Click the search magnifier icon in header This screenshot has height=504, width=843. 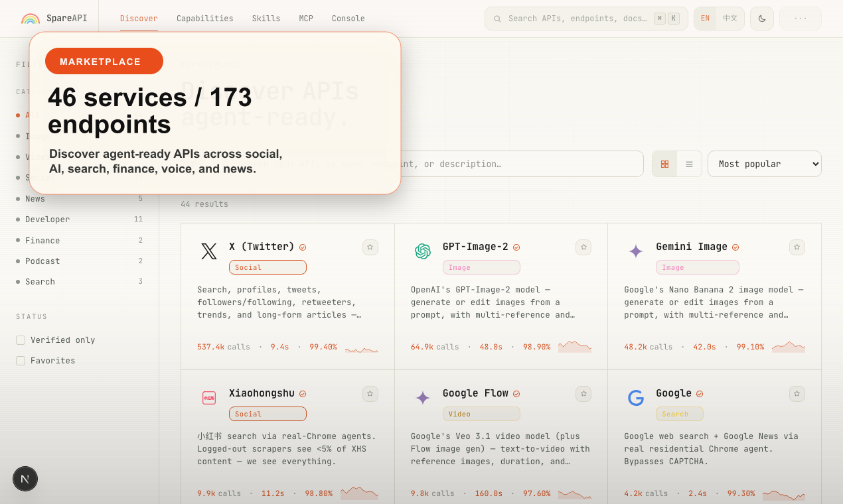(x=497, y=19)
